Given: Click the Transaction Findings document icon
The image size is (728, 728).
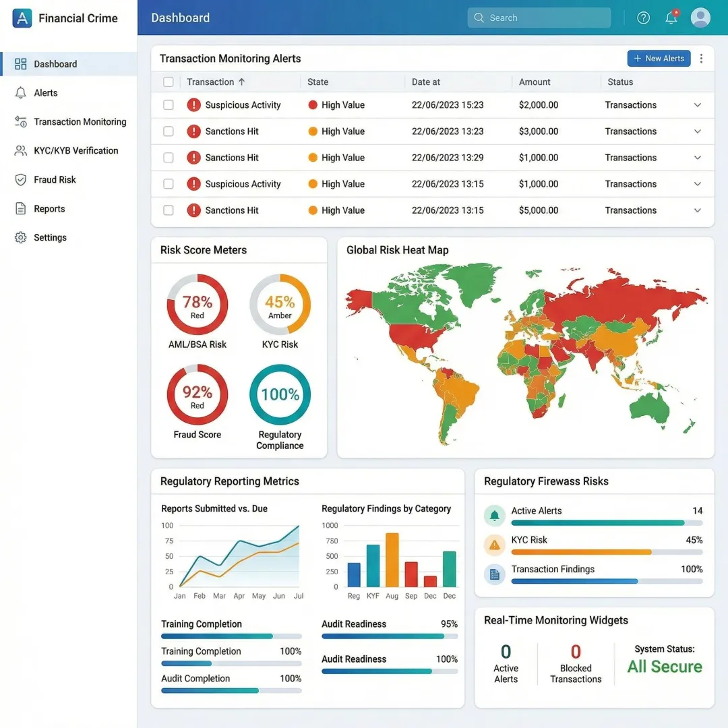Looking at the screenshot, I should (495, 574).
